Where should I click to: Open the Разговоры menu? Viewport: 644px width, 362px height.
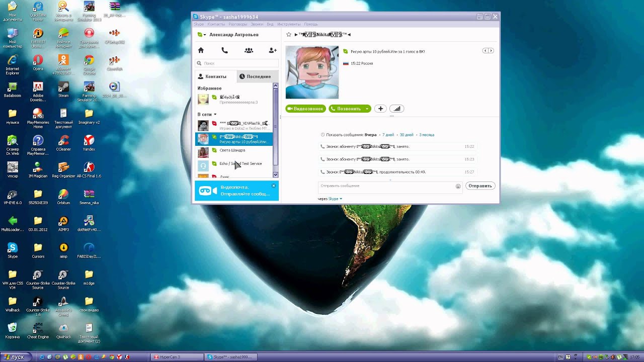238,24
